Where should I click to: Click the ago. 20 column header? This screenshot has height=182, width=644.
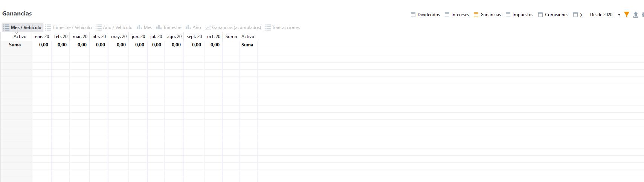(x=174, y=37)
